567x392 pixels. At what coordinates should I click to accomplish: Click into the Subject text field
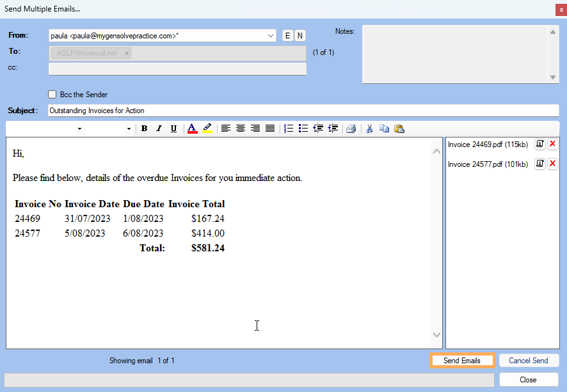[303, 111]
